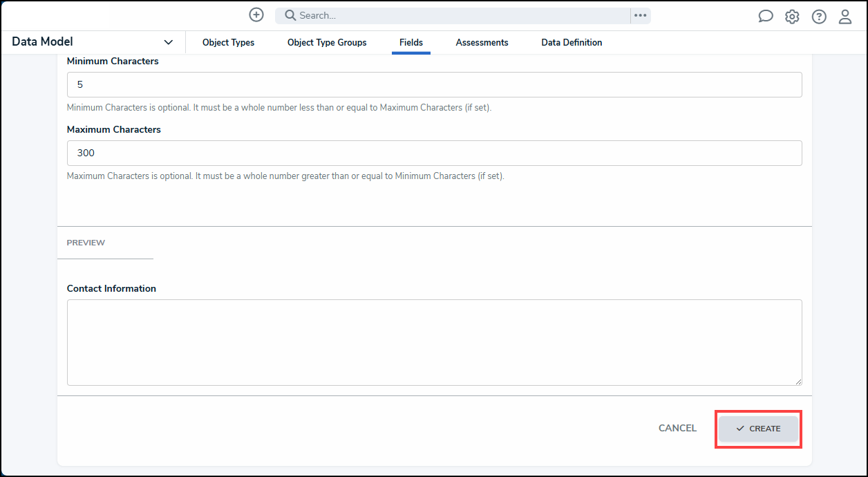The image size is (868, 477).
Task: Open the chat bubble icon
Action: pyautogui.click(x=766, y=17)
